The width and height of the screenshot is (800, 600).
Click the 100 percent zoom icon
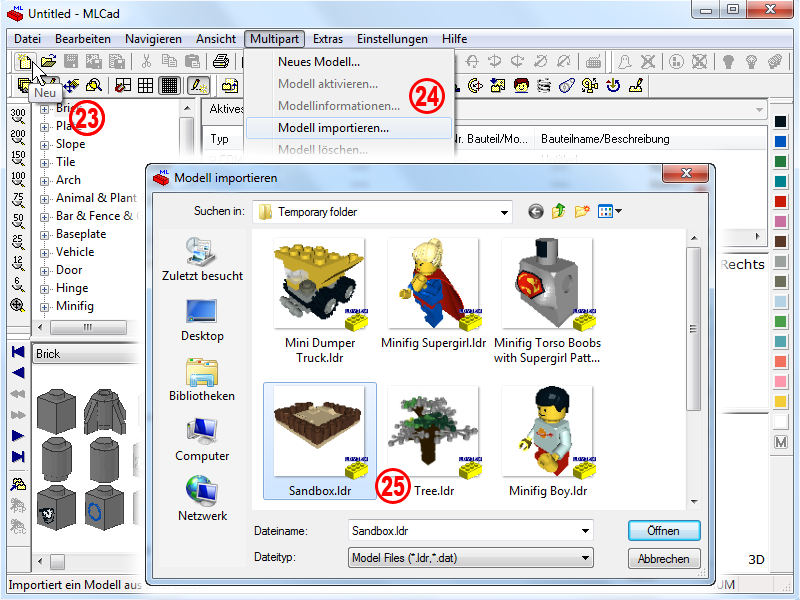coord(18,179)
